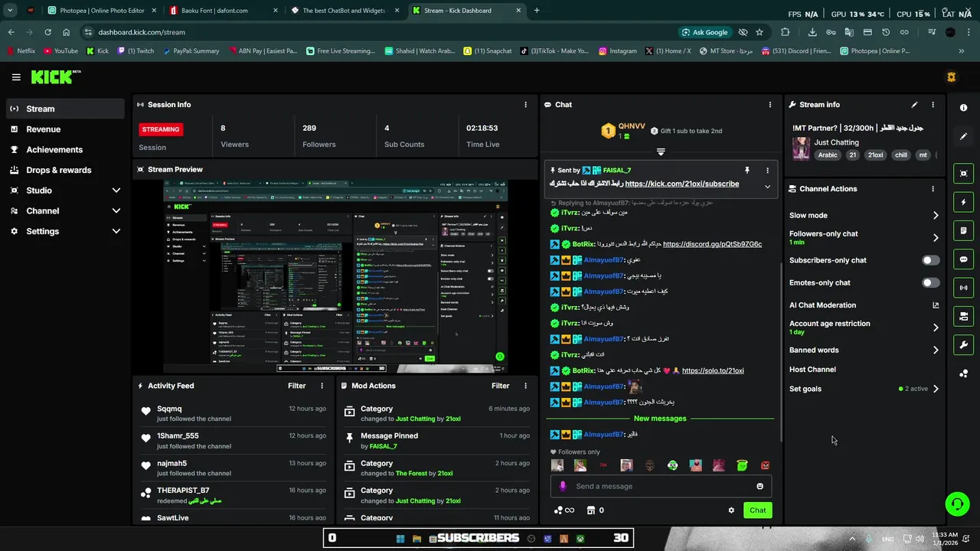Click the document icon in the right toolbar

[963, 230]
